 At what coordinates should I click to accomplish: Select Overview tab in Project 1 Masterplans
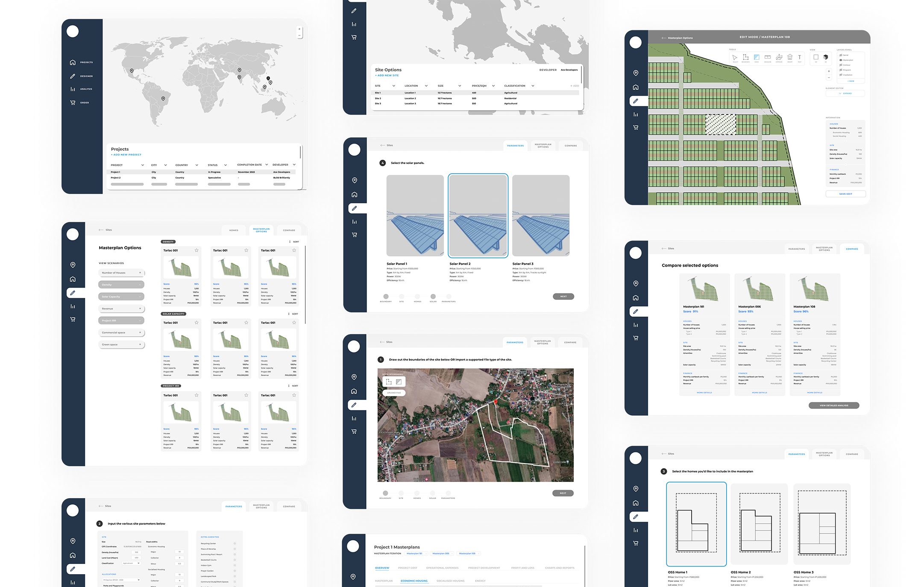pyautogui.click(x=382, y=568)
